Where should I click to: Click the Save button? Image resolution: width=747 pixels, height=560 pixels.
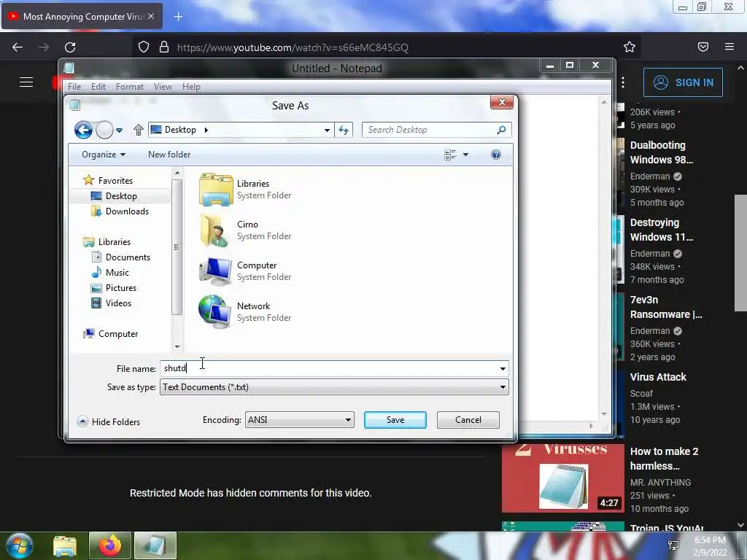tap(395, 419)
